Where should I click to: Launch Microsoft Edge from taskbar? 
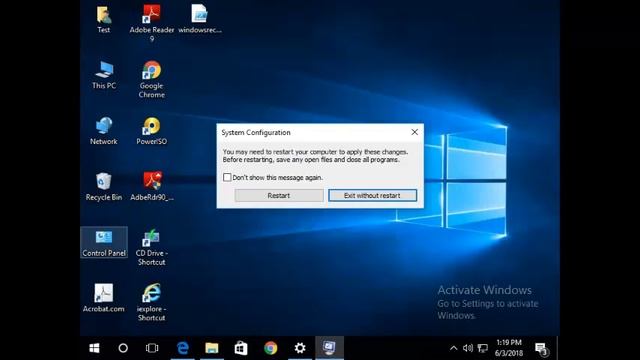click(x=182, y=348)
